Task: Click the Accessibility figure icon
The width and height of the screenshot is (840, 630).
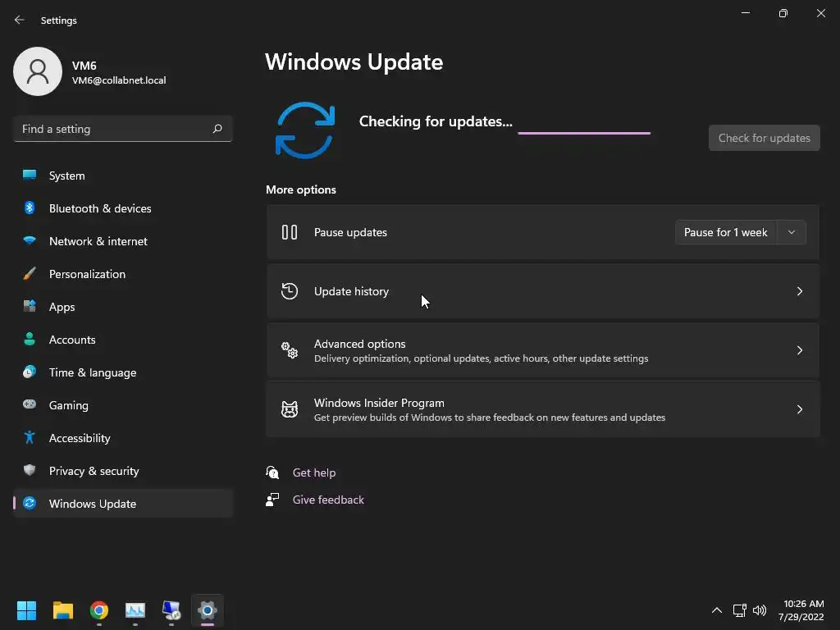Action: (x=30, y=438)
